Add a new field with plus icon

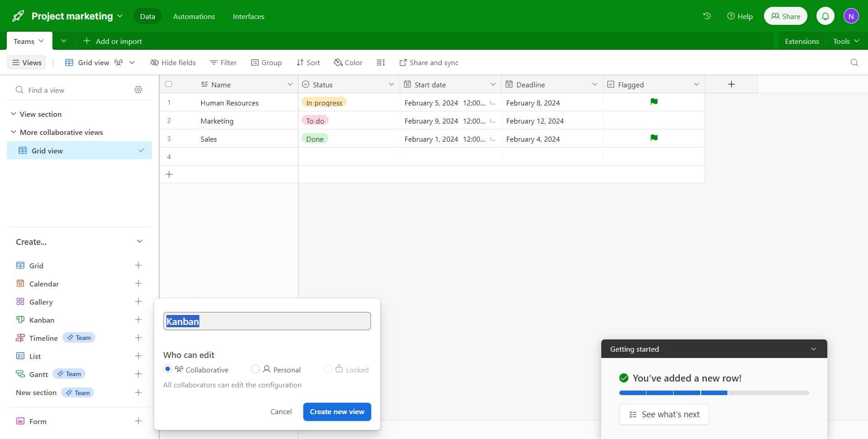(731, 84)
